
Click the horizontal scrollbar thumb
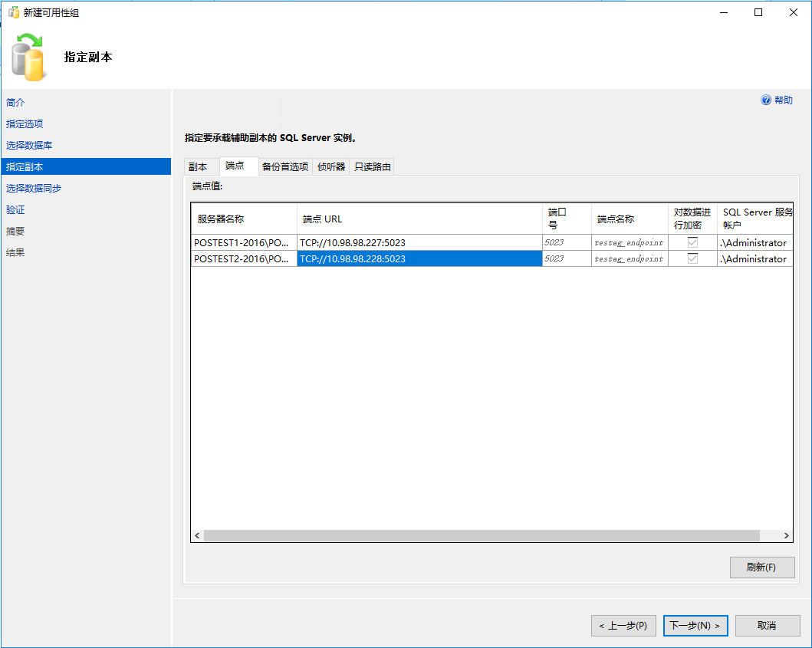[x=482, y=535]
